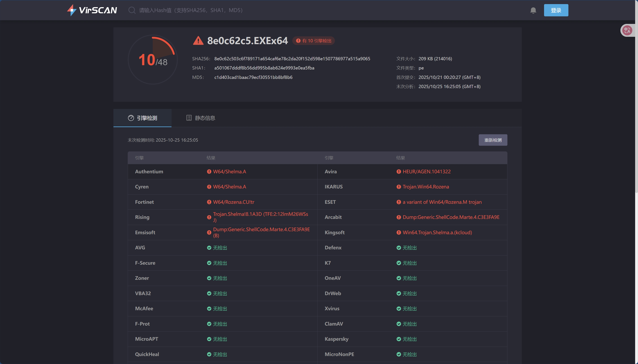This screenshot has width=638, height=364.
Task: Click the 有 10 引擎检出 badge
Action: pos(313,41)
